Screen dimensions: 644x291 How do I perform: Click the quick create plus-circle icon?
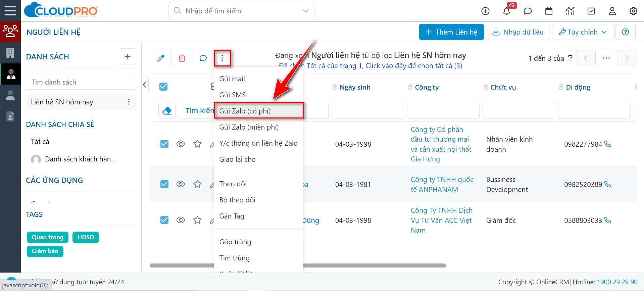(485, 11)
